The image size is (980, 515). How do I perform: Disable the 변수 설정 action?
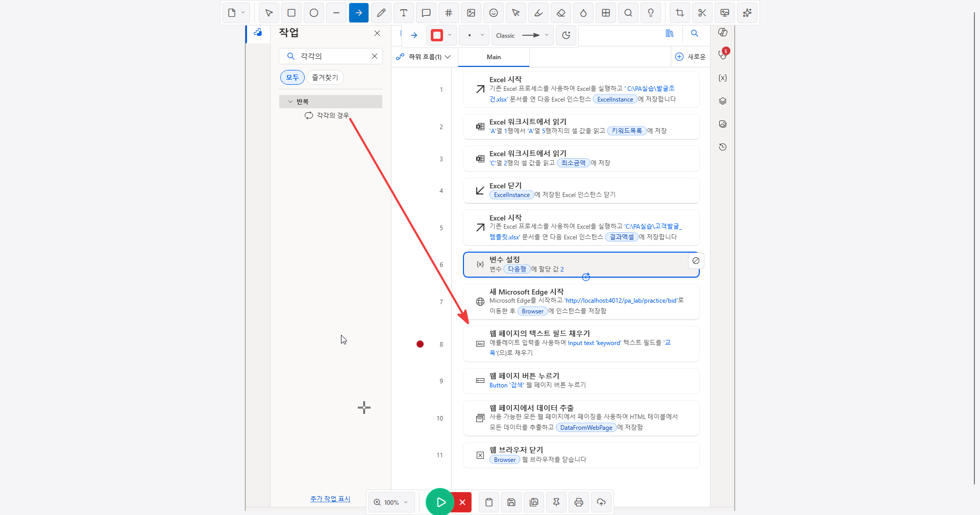tap(696, 261)
